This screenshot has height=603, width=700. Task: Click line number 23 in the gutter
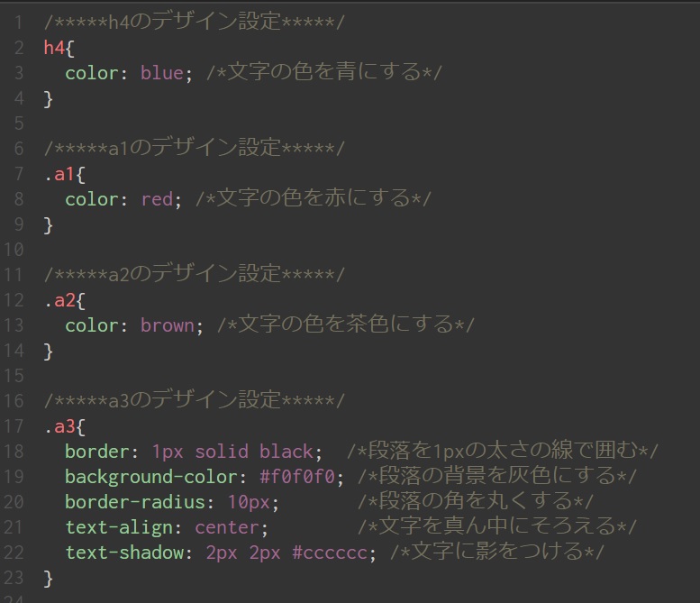click(x=14, y=577)
